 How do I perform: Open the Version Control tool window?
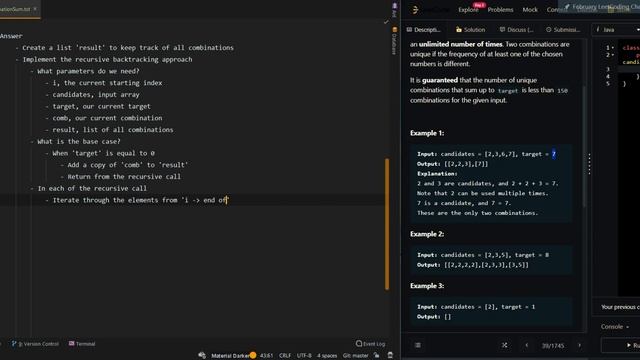point(36,344)
